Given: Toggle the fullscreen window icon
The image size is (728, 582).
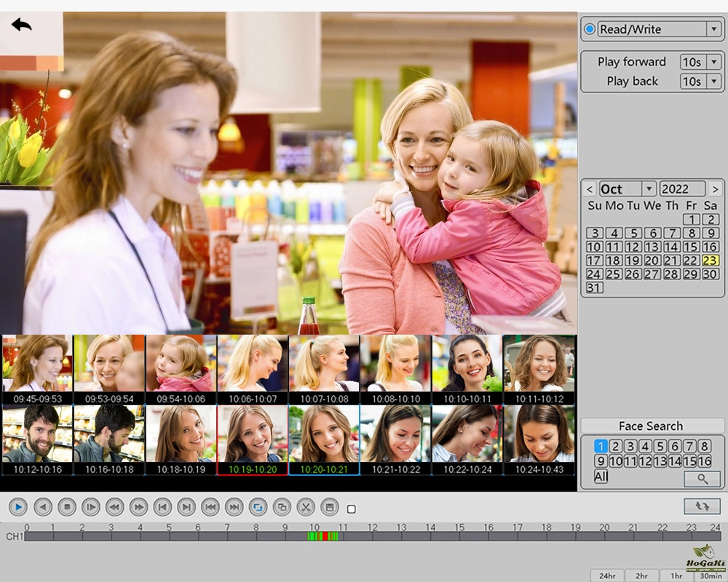Looking at the screenshot, I should 282,507.
